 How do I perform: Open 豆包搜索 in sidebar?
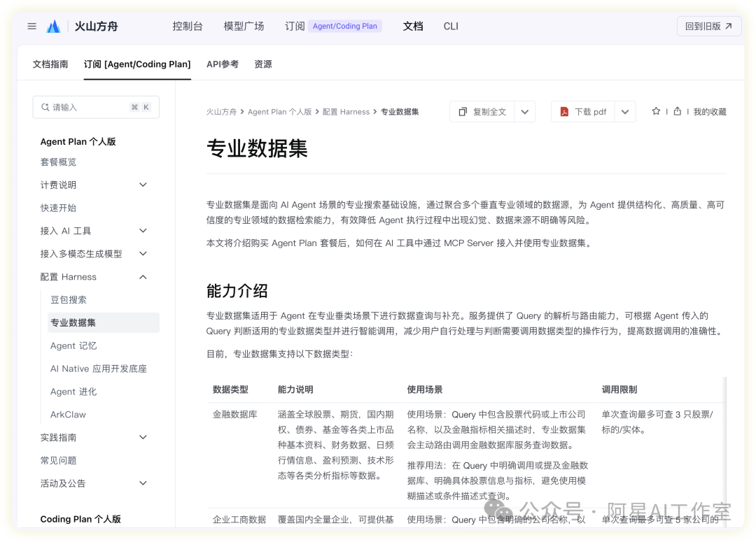[x=69, y=299]
